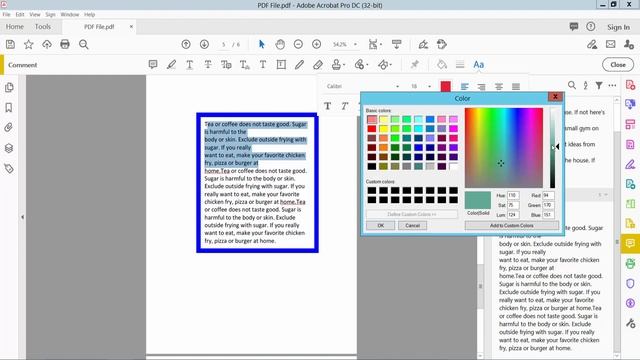Open the layers panel
Image resolution: width=640 pixels, height=360 pixels.
click(9, 148)
